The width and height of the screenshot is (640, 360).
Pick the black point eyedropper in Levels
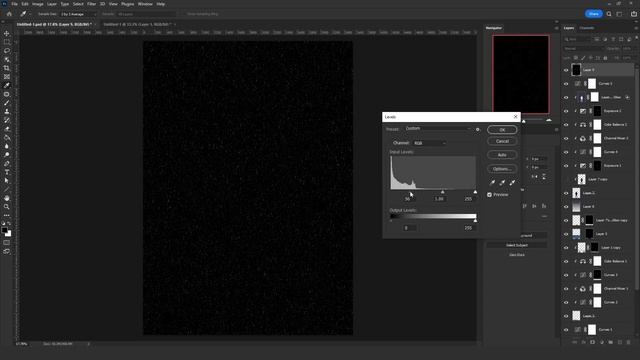tap(492, 182)
